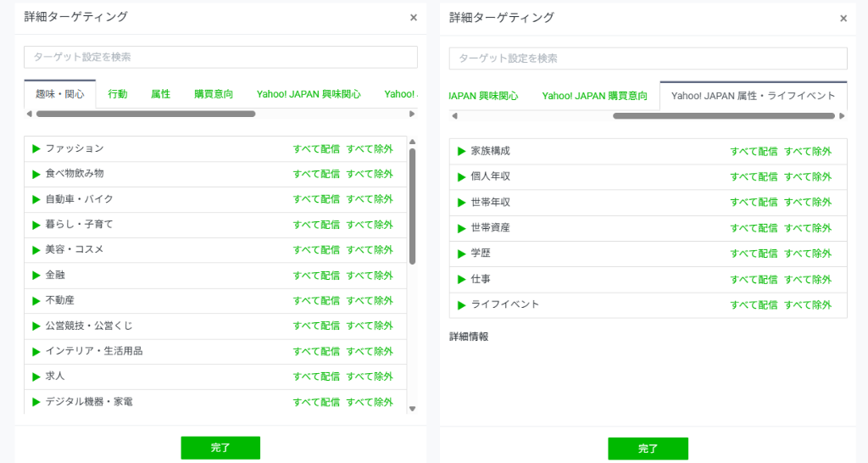868x463 pixels.
Task: Click すべて除外 for 不動産
Action: click(370, 301)
